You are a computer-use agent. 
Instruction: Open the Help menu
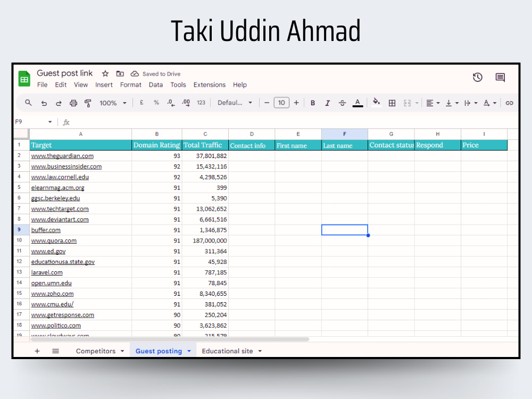coord(239,85)
